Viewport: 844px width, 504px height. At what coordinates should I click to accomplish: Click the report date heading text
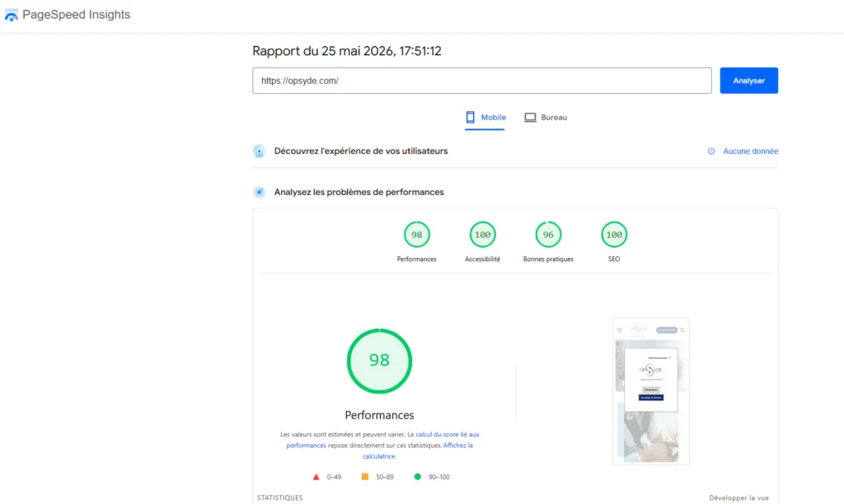click(347, 51)
